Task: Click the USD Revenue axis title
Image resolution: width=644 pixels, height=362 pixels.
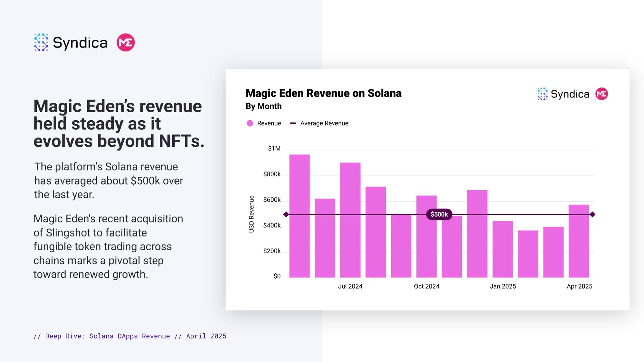Action: pyautogui.click(x=251, y=214)
